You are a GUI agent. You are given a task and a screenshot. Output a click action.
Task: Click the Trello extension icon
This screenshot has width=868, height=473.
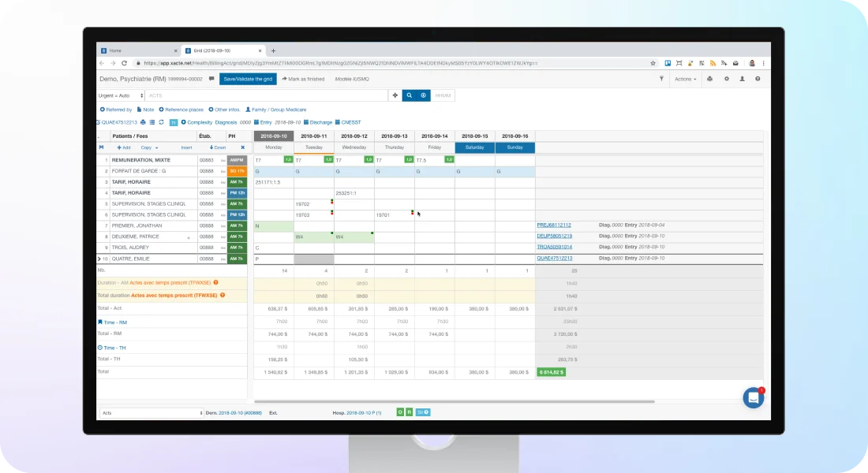(x=668, y=63)
